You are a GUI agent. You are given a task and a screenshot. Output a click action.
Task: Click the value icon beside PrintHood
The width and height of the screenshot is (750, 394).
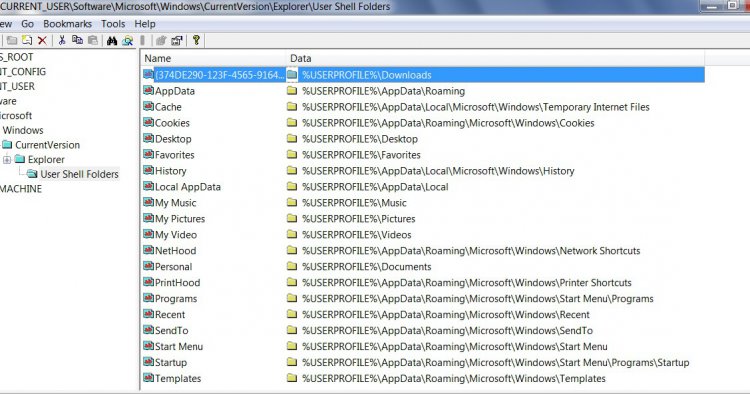(148, 282)
